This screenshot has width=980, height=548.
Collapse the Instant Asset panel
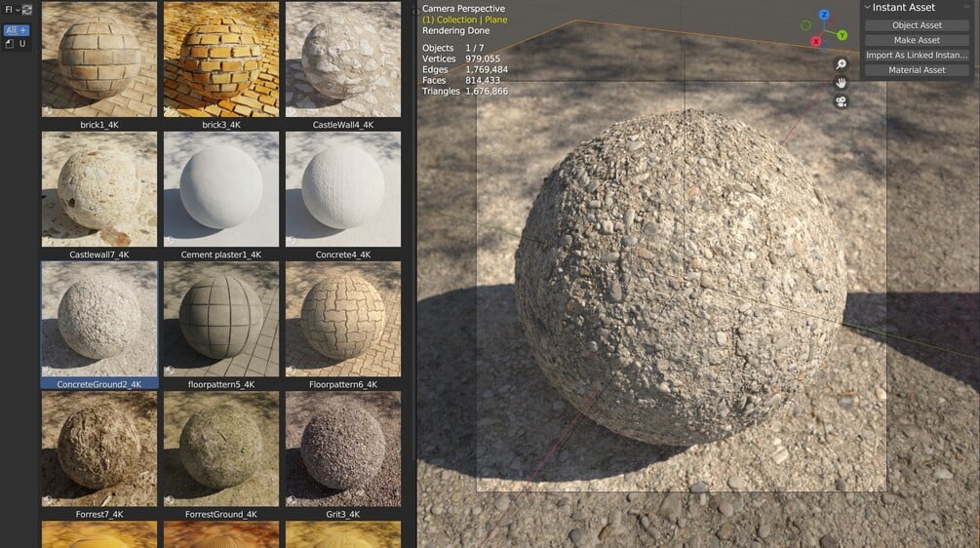(868, 8)
